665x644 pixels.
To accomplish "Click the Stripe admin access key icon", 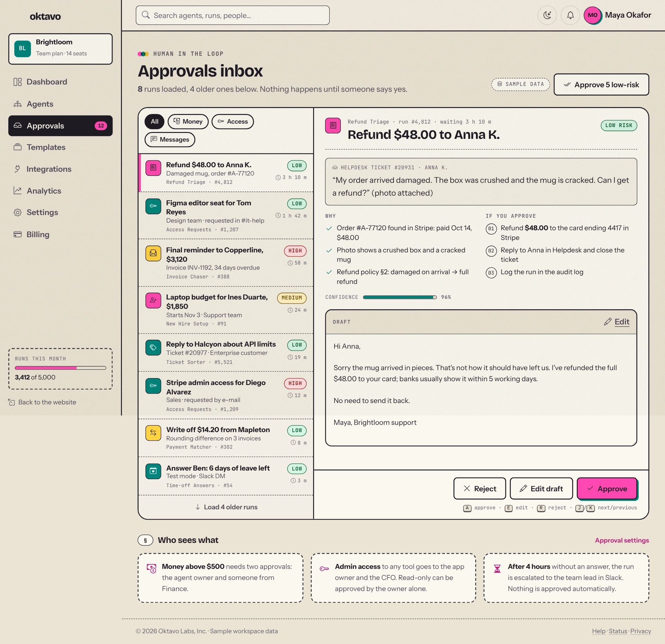I will pos(153,386).
